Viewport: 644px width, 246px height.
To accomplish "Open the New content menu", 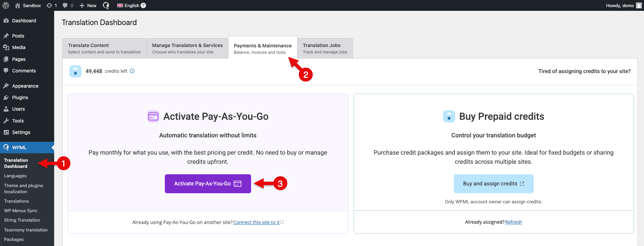I will (x=88, y=5).
